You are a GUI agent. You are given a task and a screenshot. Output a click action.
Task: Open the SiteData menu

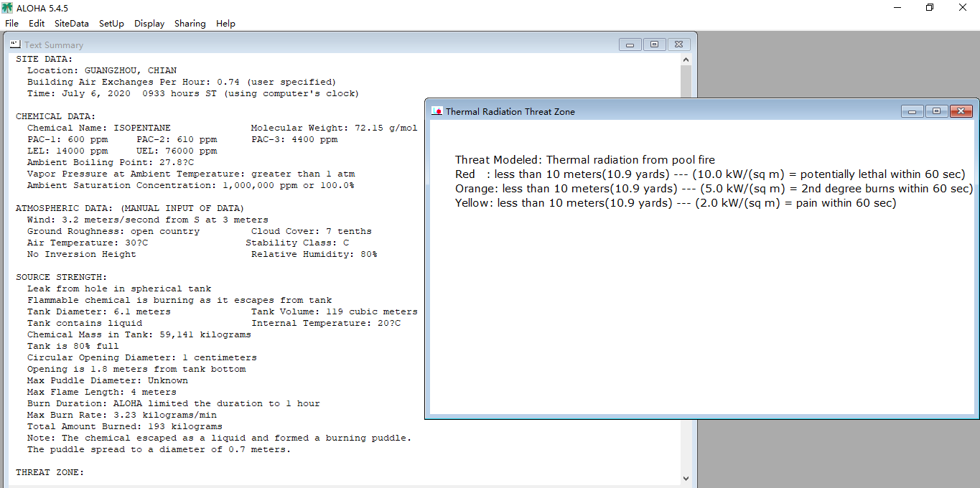72,24
